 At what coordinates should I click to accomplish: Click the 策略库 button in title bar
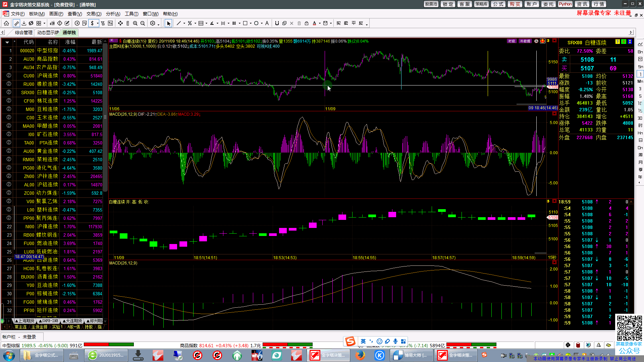tap(481, 4)
